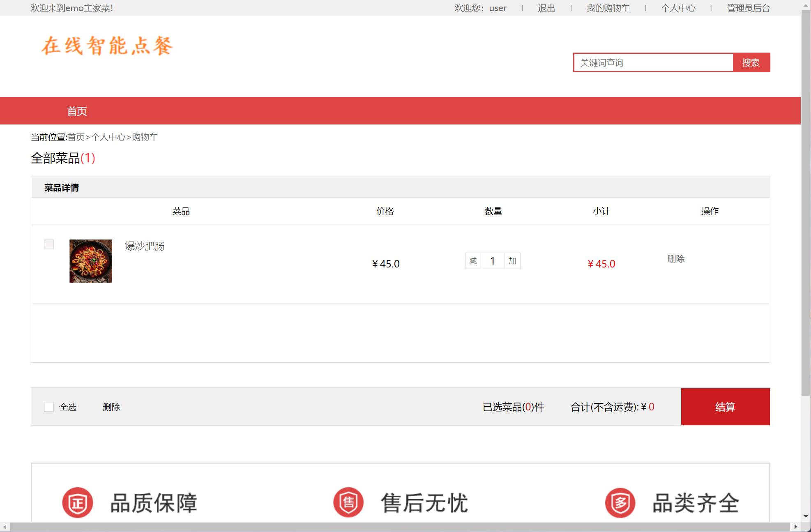This screenshot has height=532, width=811.
Task: Check the 爆炒肥肠 item checkbox
Action: 49,244
